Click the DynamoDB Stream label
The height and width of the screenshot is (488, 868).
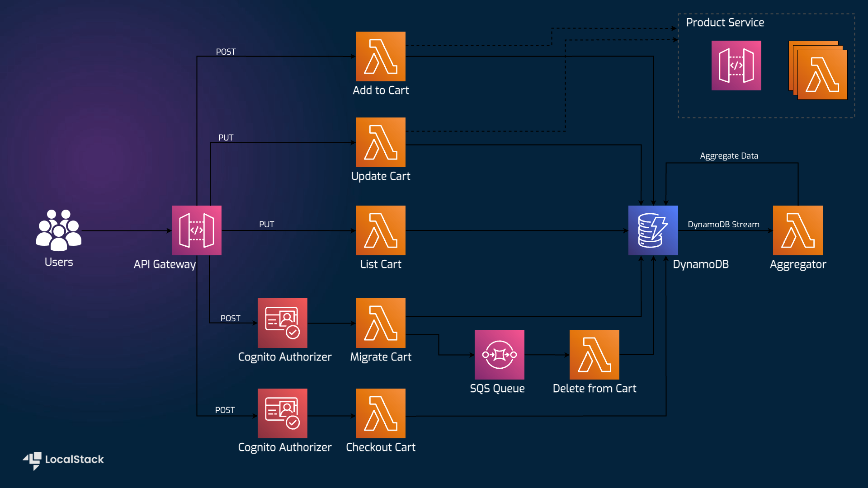tap(723, 225)
